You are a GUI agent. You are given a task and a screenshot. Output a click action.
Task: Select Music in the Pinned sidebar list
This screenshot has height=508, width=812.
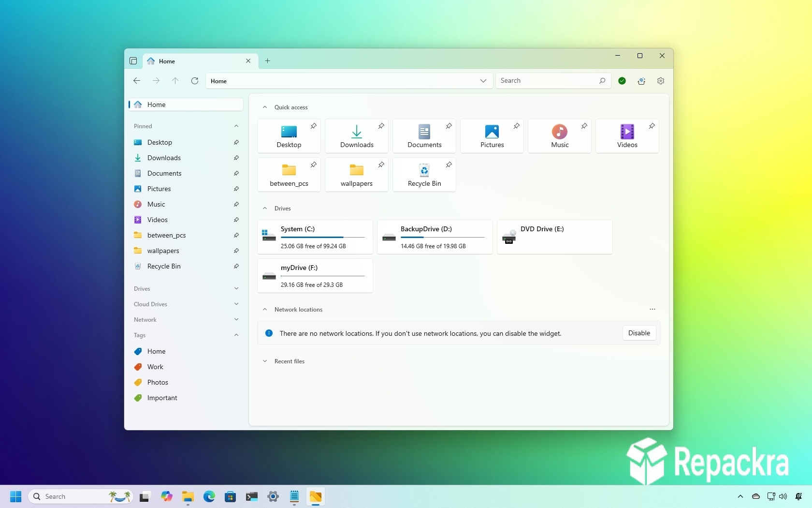tap(186, 204)
